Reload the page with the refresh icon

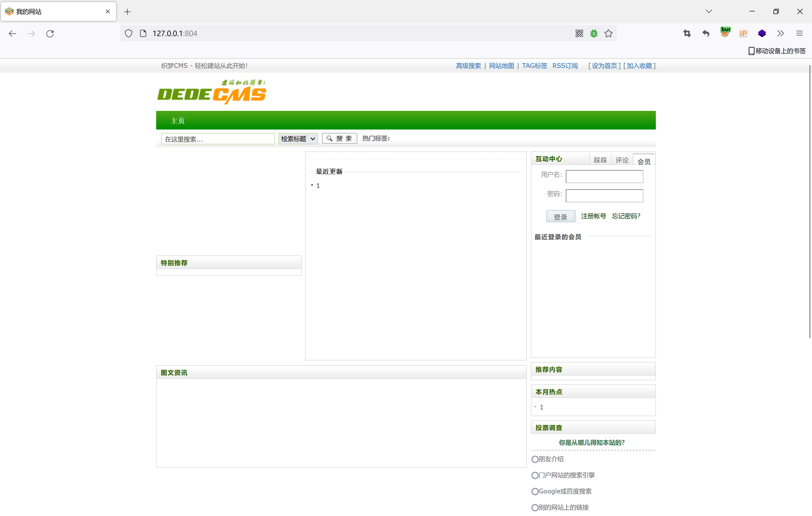click(50, 34)
